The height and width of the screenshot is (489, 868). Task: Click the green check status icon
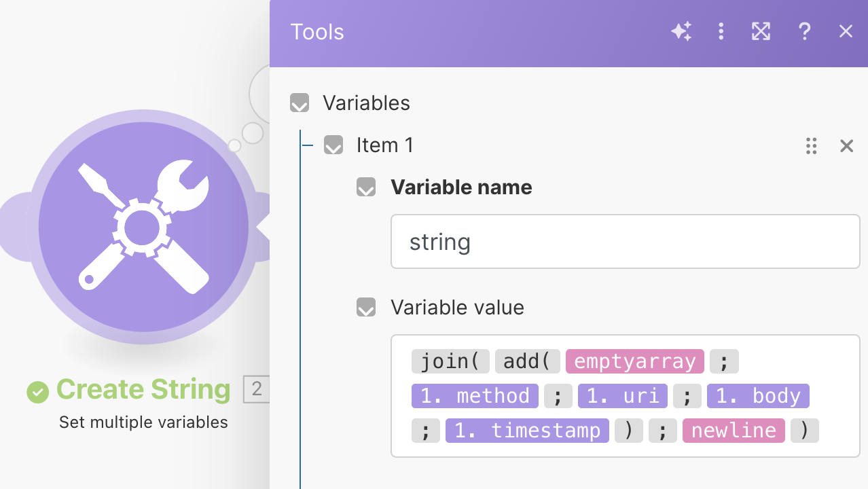pos(38,391)
